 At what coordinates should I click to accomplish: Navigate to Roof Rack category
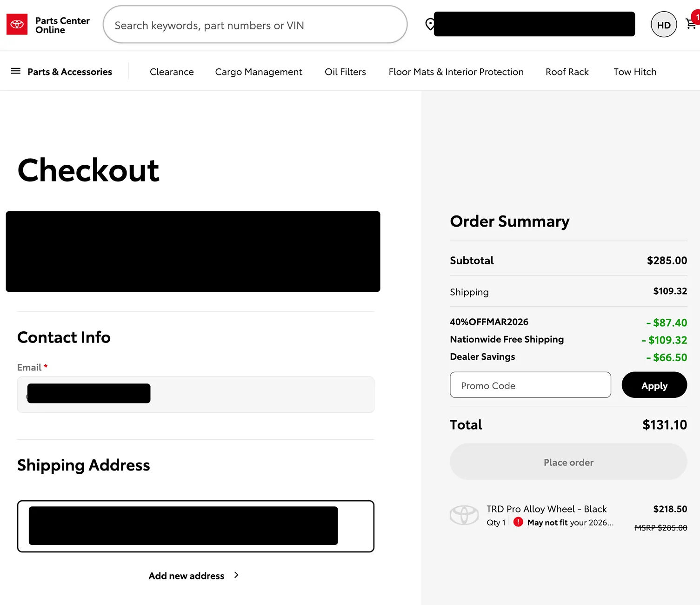tap(567, 72)
